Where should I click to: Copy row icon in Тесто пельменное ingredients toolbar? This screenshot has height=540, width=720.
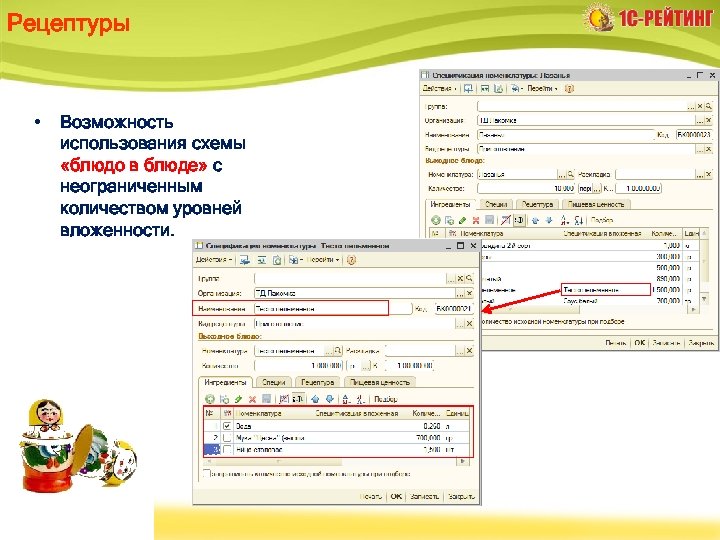coord(224,399)
